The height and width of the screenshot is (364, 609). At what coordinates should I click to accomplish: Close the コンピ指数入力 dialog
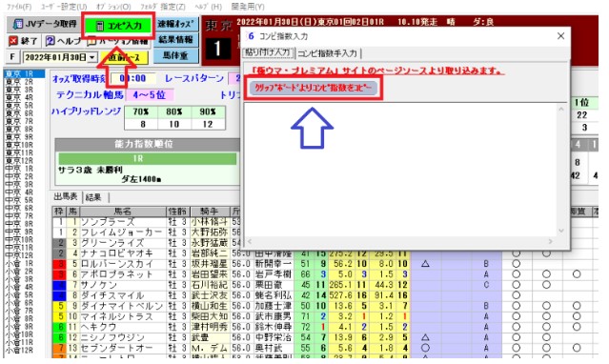(x=560, y=36)
